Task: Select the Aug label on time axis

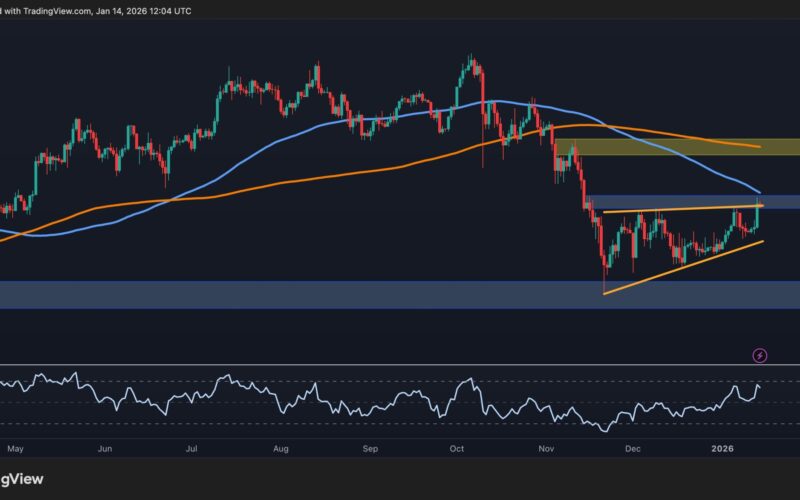Action: pyautogui.click(x=282, y=450)
